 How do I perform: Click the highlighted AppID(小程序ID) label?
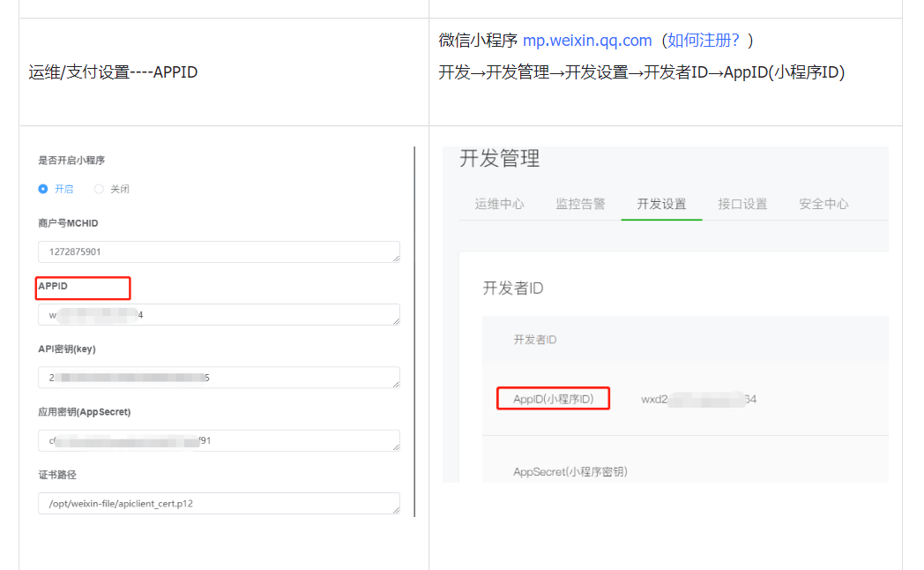[x=554, y=399]
